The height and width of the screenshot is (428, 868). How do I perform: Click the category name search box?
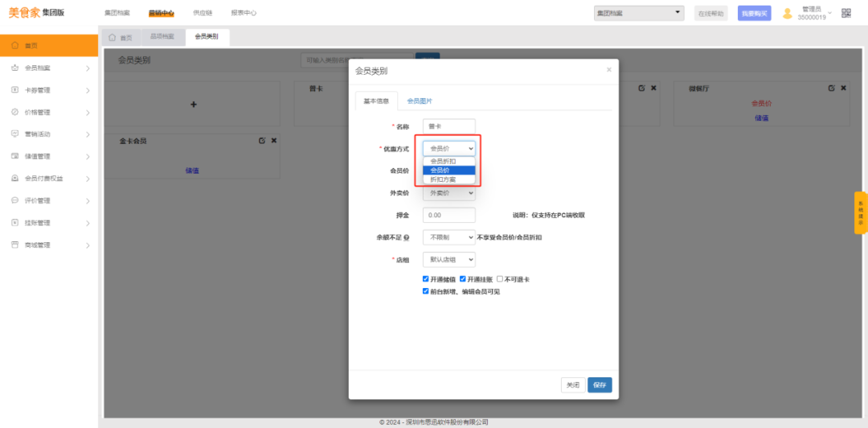(358, 60)
